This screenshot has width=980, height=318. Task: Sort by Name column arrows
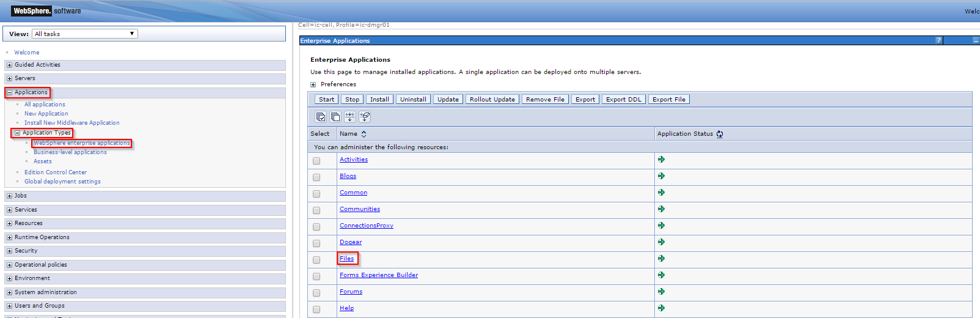click(x=364, y=134)
